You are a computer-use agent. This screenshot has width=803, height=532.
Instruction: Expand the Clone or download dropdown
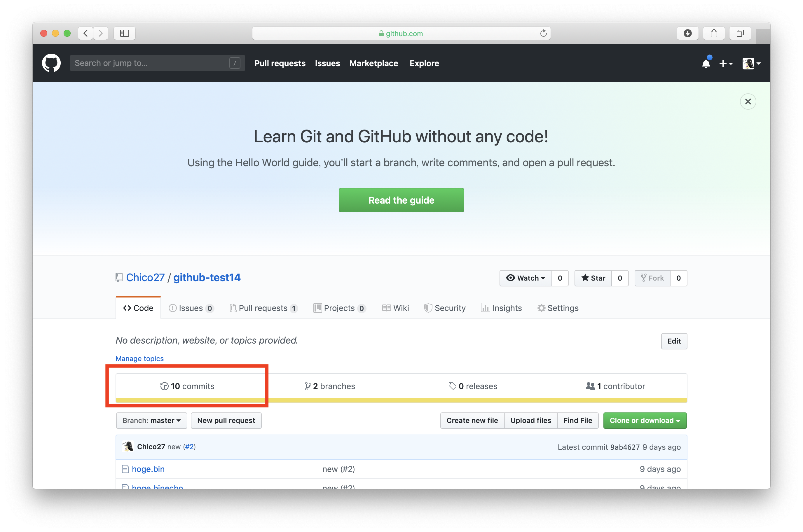click(x=645, y=420)
